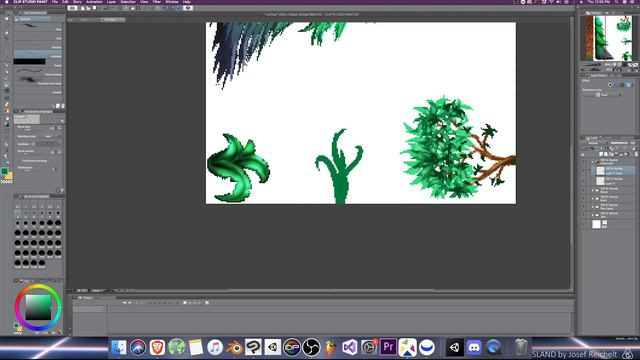The height and width of the screenshot is (360, 640).
Task: Open the Trash in the Dock
Action: (x=520, y=347)
